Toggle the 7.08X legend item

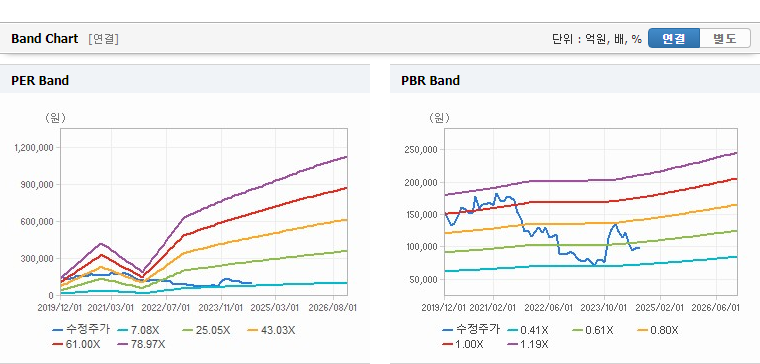139,330
